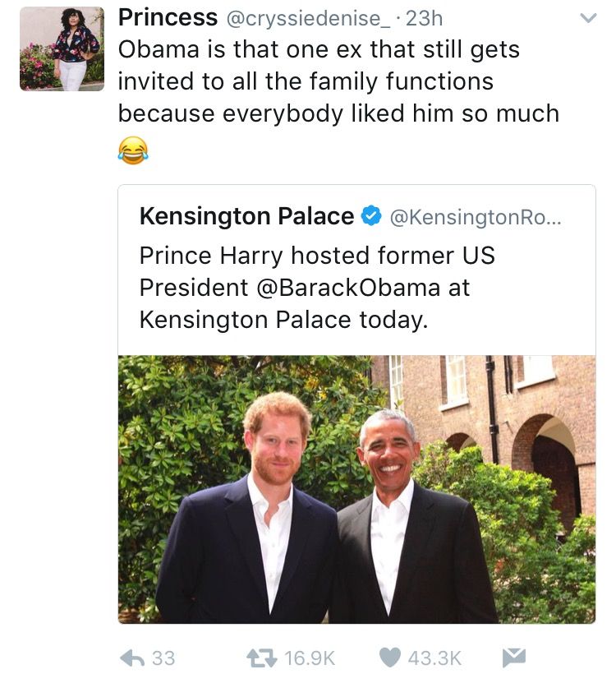Click the 33 replies count
616x683 pixels.
pyautogui.click(x=163, y=658)
